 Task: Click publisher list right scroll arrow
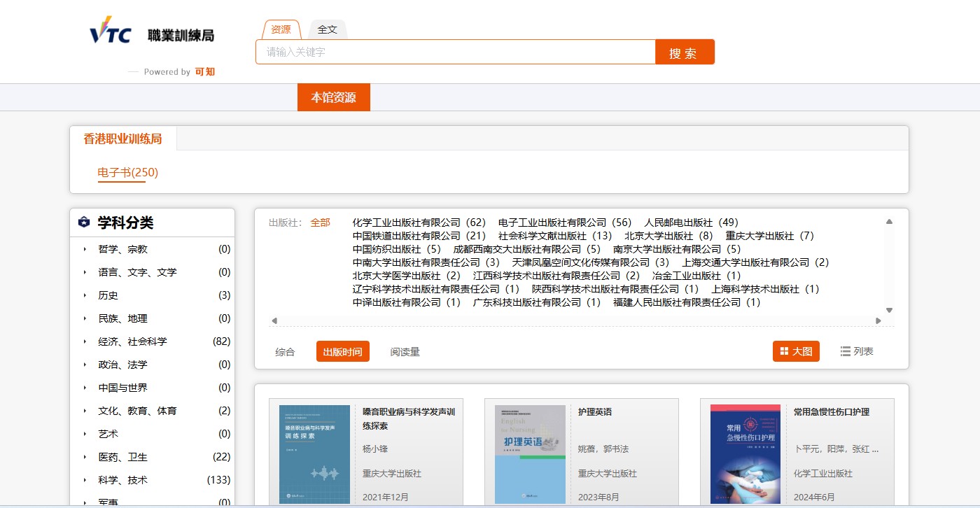tap(878, 320)
